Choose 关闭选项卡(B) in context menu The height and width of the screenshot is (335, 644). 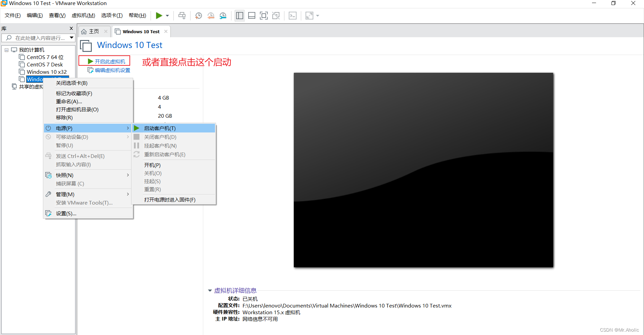pyautogui.click(x=88, y=83)
